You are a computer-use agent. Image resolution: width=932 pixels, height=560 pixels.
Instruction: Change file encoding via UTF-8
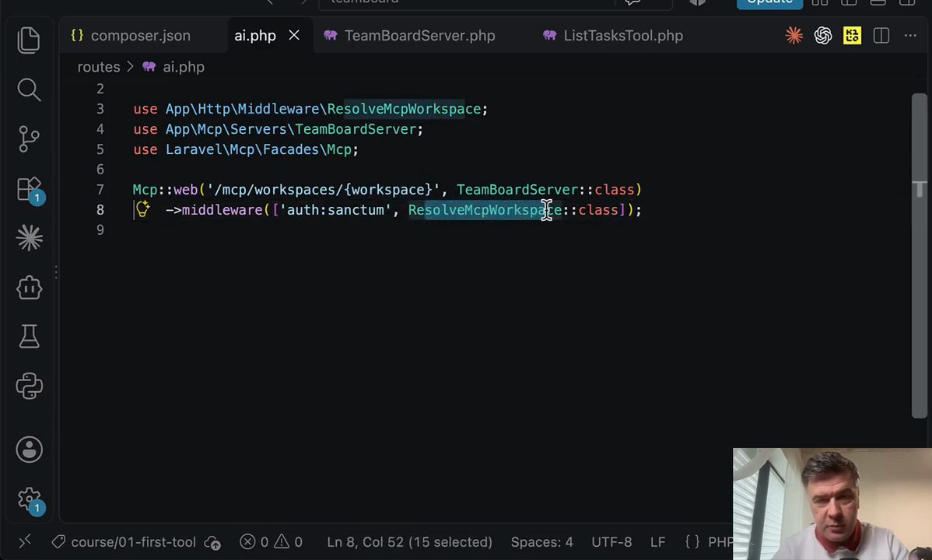click(611, 542)
